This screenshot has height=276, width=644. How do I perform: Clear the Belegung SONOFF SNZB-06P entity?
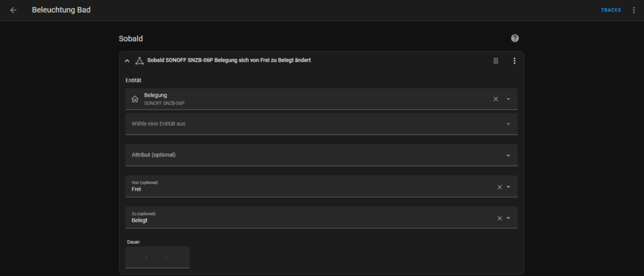point(496,99)
